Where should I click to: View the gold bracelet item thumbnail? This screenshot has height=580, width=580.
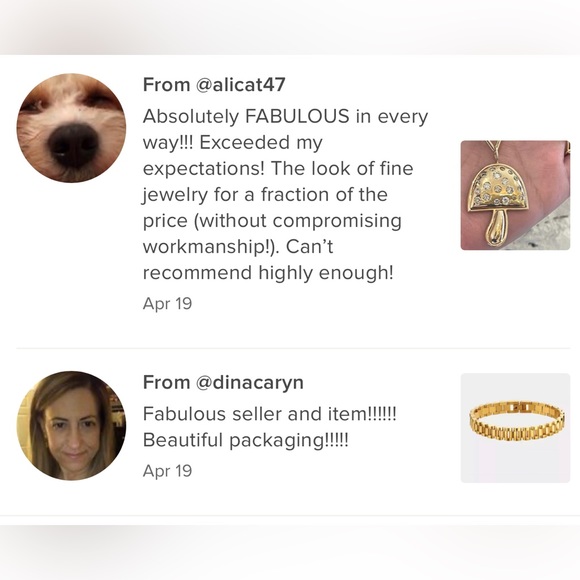(515, 428)
